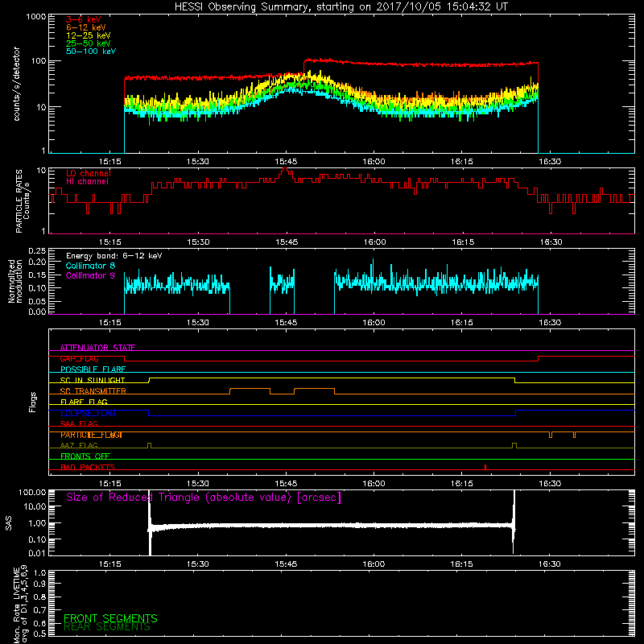This screenshot has width=644, height=644.
Task: Click the 1000 y-axis label on count-rate plot
Action: 35,17
